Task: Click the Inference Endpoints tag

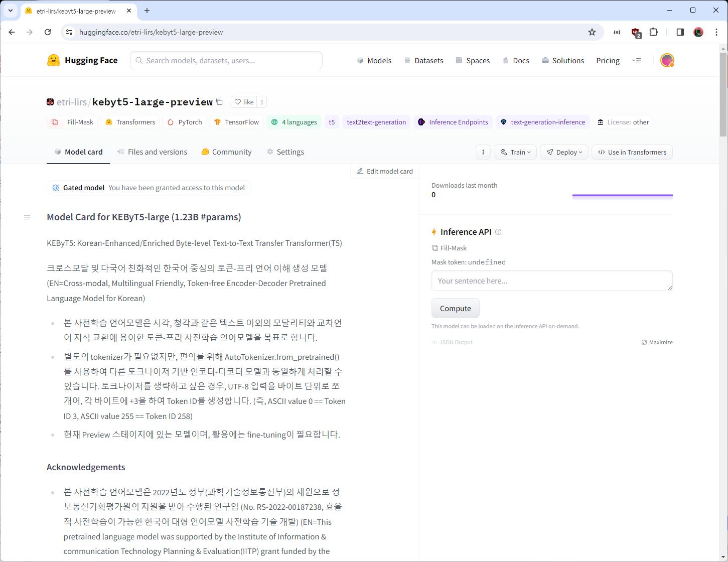Action: (x=453, y=122)
